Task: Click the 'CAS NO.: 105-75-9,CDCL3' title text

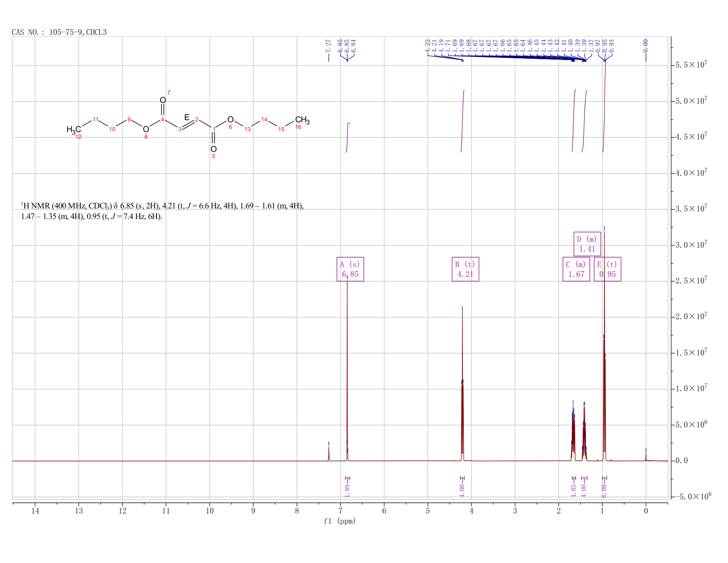Action: (x=59, y=32)
